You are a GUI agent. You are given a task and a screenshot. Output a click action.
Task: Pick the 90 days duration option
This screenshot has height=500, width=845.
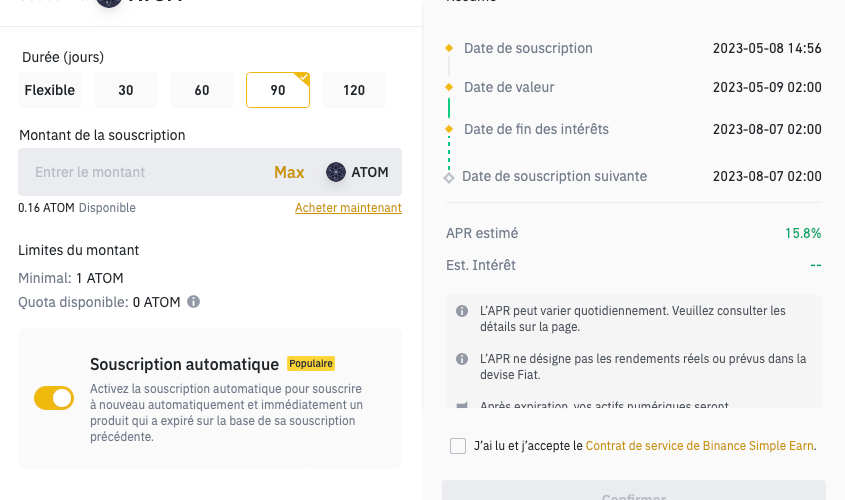(278, 90)
